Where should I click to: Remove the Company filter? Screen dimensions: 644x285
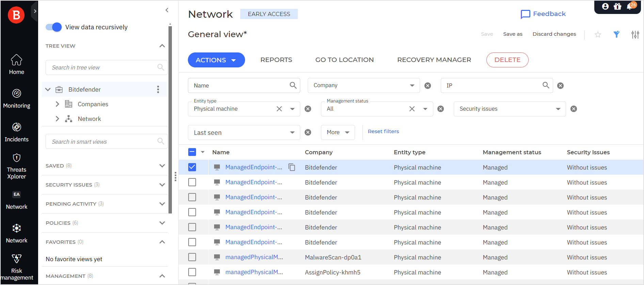(x=428, y=85)
